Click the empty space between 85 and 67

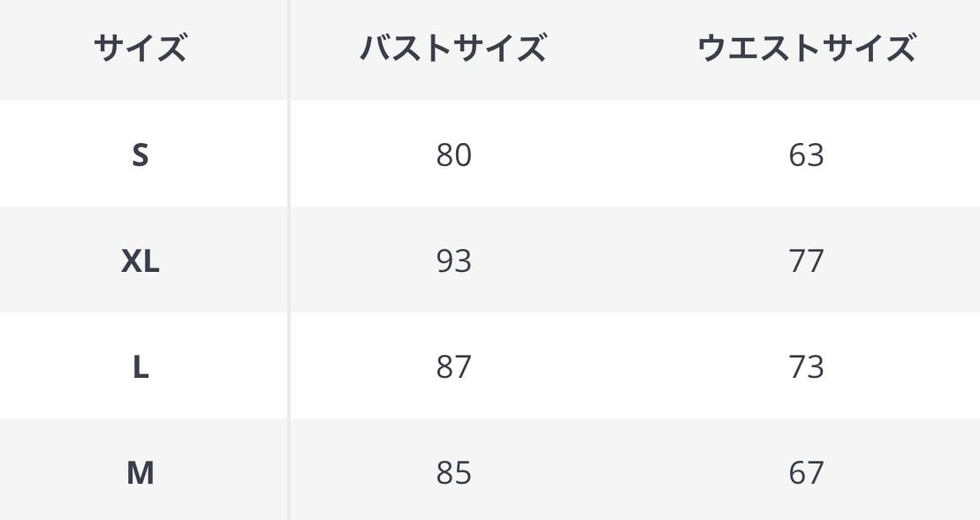629,473
